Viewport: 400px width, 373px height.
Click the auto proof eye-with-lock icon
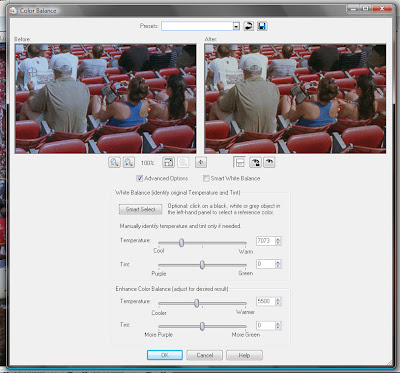pyautogui.click(x=255, y=162)
